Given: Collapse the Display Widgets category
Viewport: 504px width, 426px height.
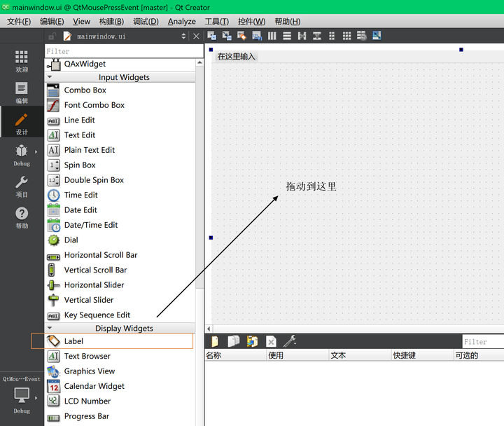Looking at the screenshot, I should click(50, 328).
